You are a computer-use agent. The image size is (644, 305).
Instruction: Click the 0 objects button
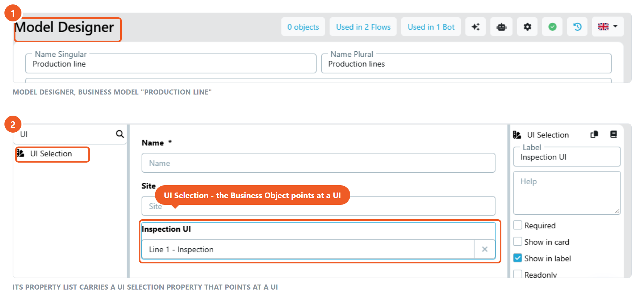[303, 27]
